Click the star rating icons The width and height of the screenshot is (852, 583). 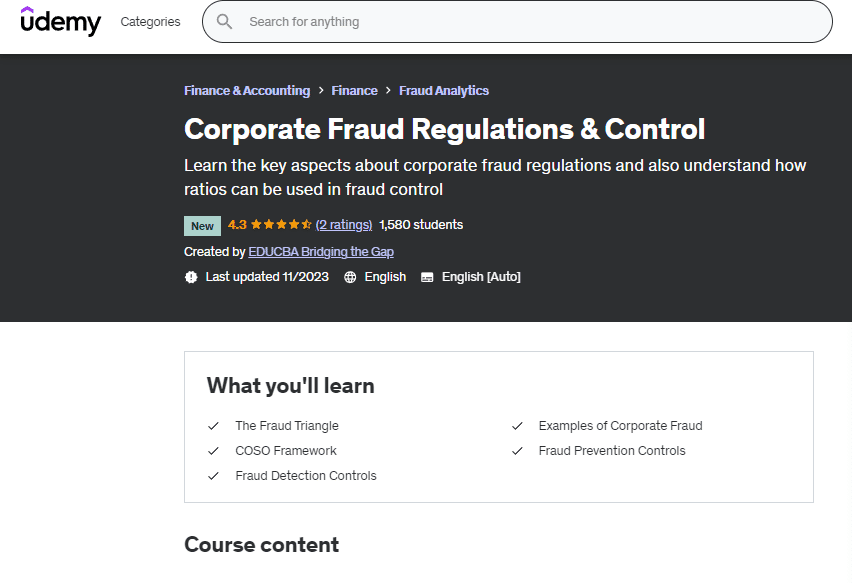click(281, 225)
